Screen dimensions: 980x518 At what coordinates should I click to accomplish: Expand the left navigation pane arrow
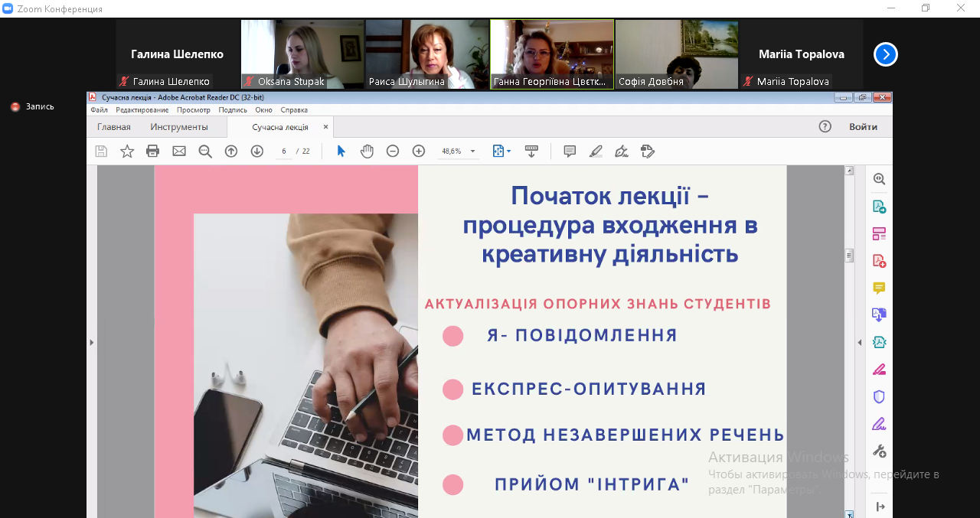92,342
